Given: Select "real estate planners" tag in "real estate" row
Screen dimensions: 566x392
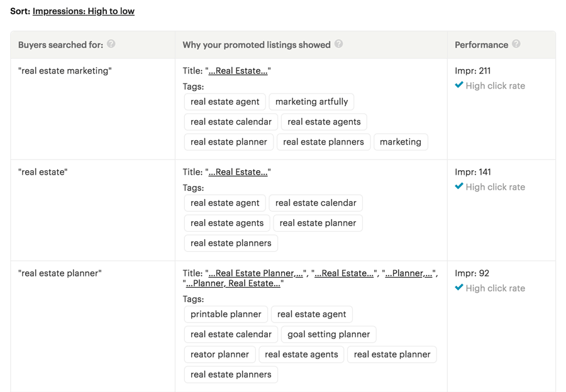Looking at the screenshot, I should [x=231, y=243].
